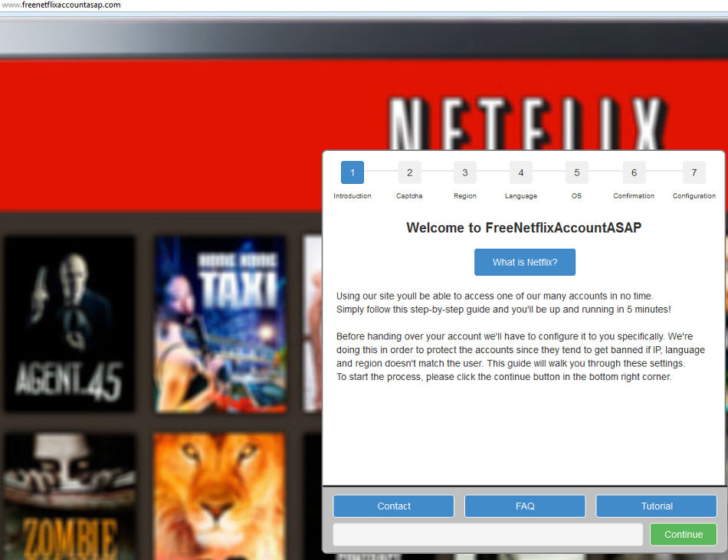Click the Welcome to FreeNetflixAccountASAP heading

coord(524,228)
